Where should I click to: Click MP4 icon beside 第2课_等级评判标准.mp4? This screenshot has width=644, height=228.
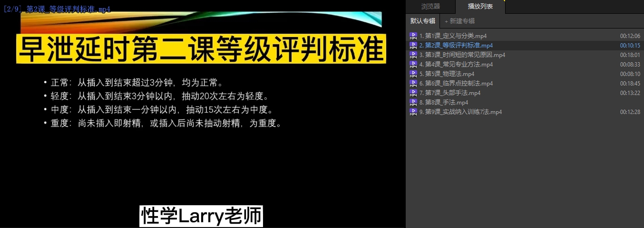pos(413,46)
